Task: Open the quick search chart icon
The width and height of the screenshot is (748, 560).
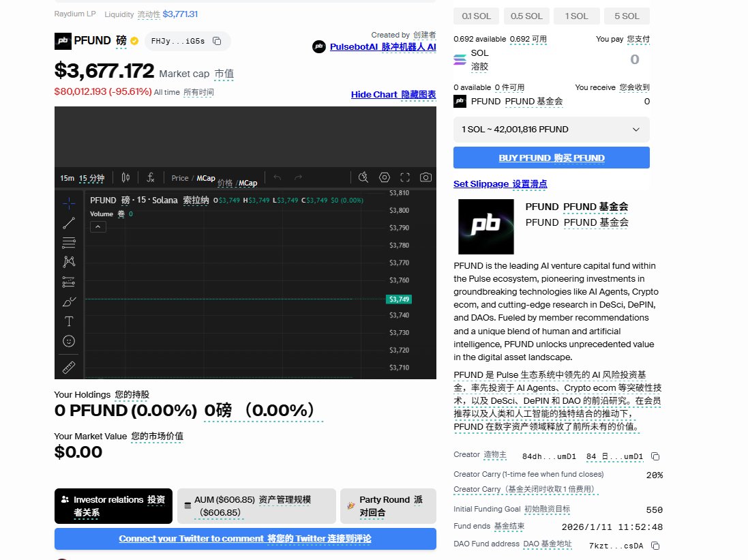Action: tap(363, 177)
